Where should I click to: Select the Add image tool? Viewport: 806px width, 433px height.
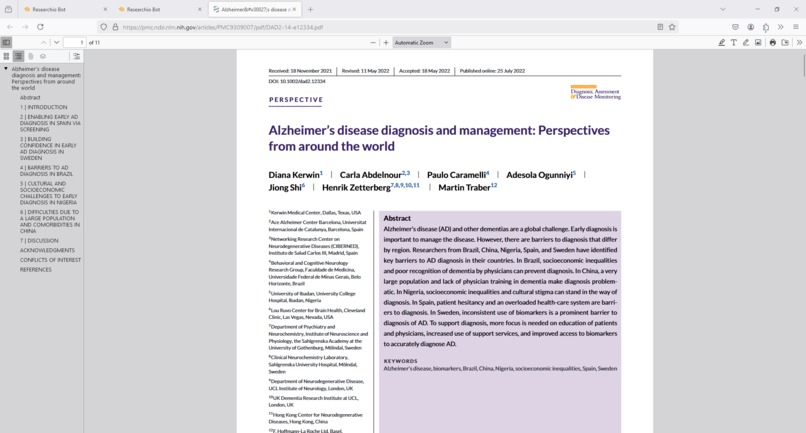(758, 43)
